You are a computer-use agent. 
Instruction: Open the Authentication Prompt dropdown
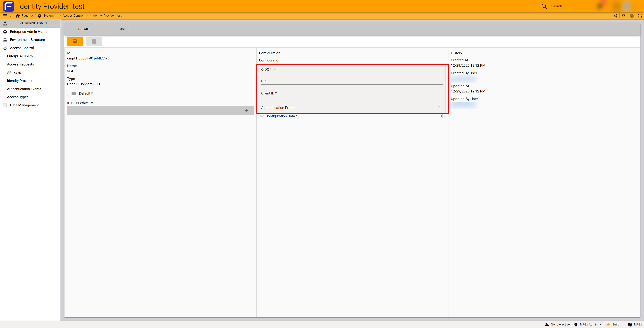[439, 107]
